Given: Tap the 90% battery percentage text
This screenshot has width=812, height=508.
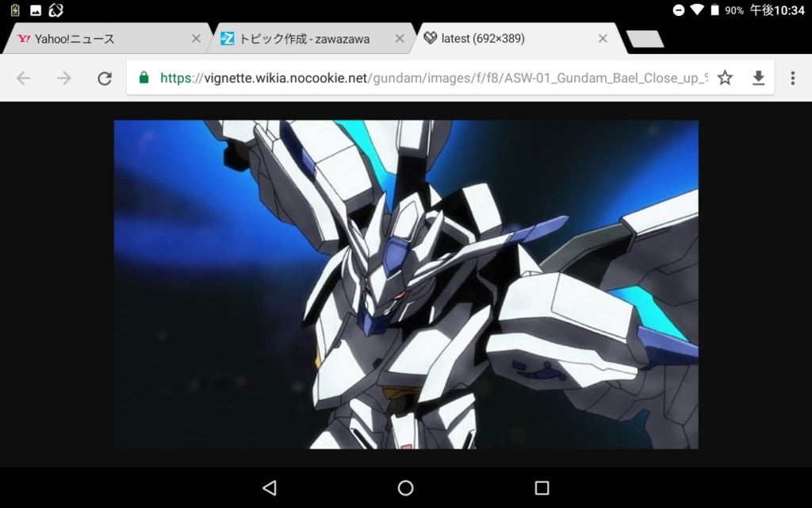Looking at the screenshot, I should point(734,10).
